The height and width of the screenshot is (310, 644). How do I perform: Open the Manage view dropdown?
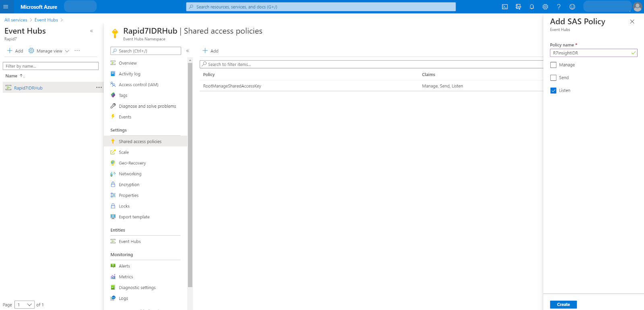[49, 51]
